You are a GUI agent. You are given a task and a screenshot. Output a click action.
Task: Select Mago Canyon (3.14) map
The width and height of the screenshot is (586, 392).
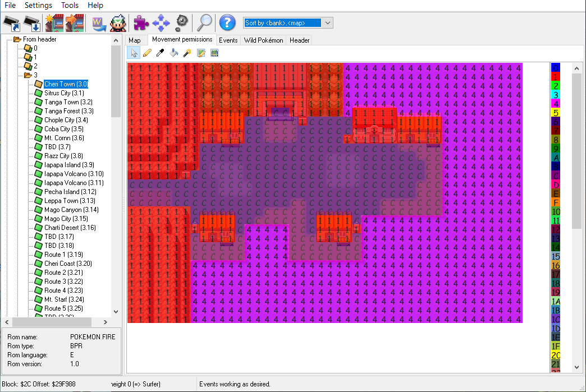[71, 209]
